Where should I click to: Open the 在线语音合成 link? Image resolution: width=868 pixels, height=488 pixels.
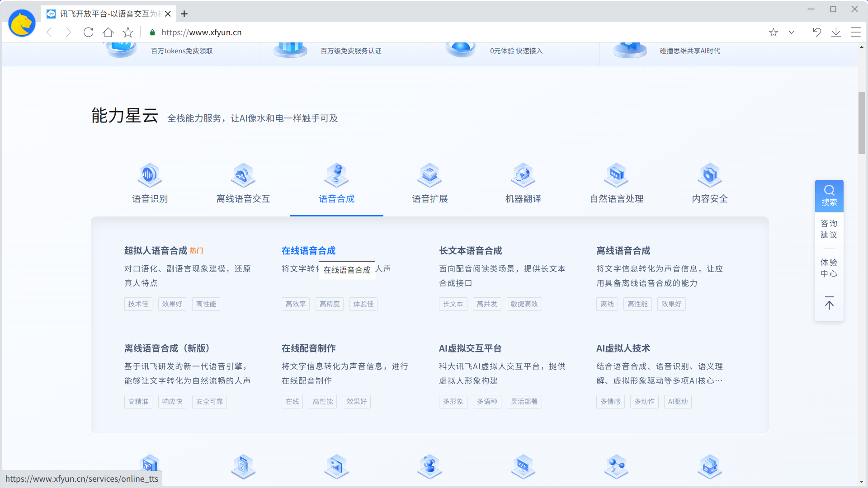pos(308,251)
